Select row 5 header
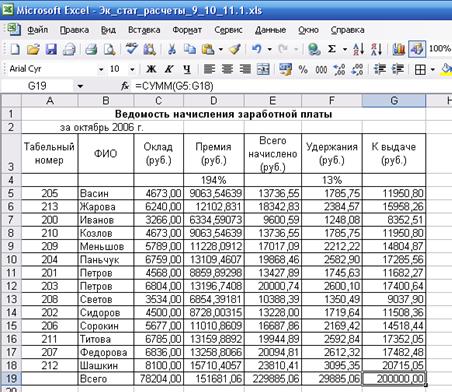The image size is (452, 392). coord(11,193)
